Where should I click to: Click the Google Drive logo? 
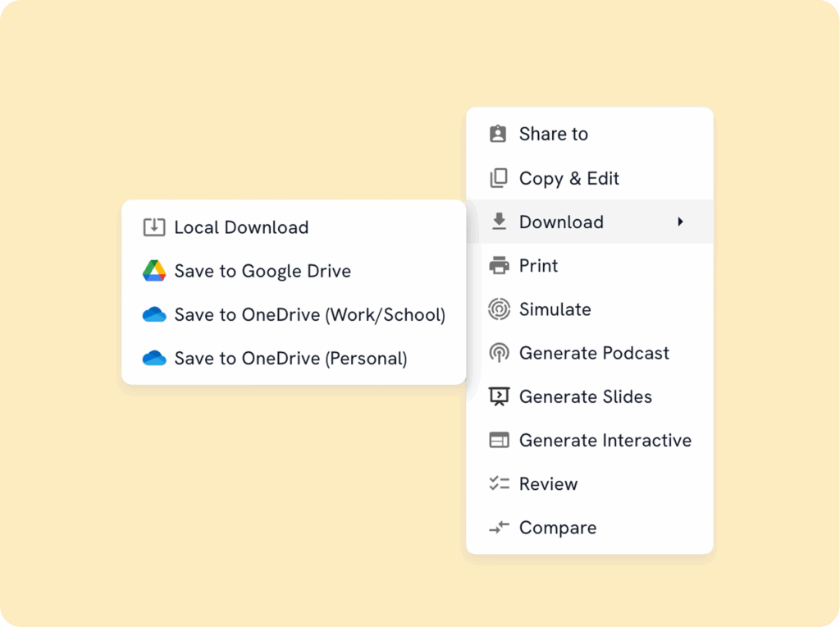point(154,271)
